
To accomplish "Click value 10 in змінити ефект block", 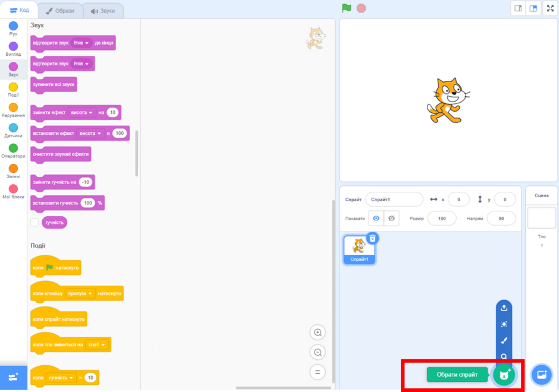I will pos(112,112).
